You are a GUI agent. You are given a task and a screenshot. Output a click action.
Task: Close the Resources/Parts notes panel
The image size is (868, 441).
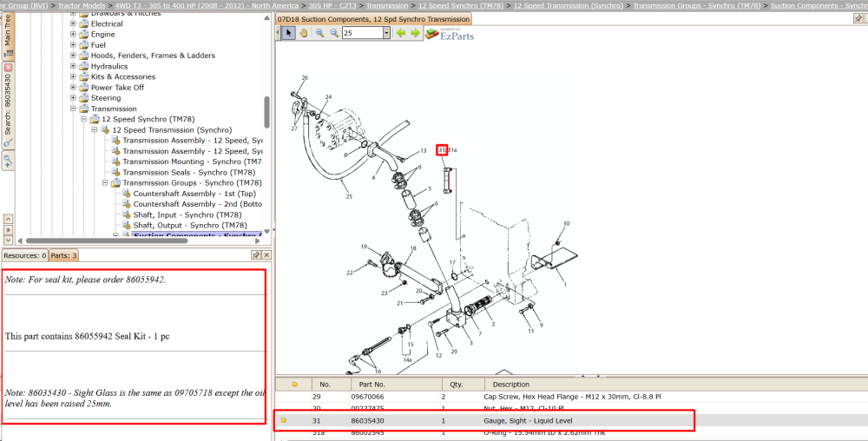[266, 255]
